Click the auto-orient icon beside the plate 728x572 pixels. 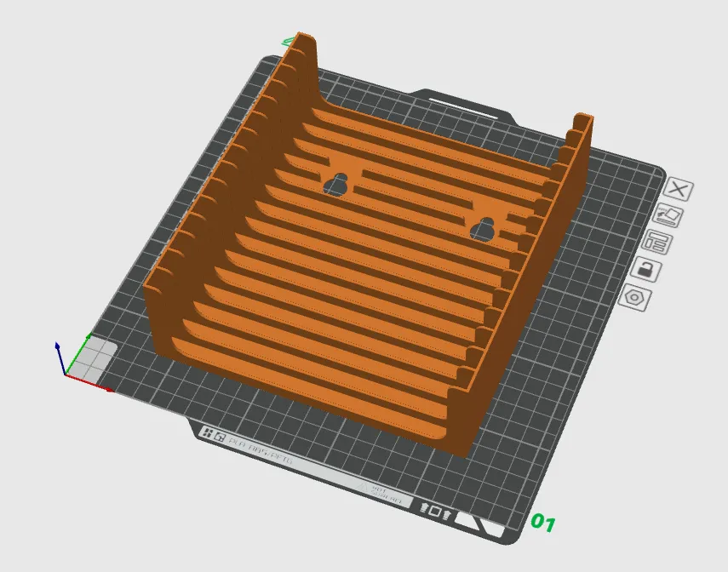pyautogui.click(x=669, y=216)
